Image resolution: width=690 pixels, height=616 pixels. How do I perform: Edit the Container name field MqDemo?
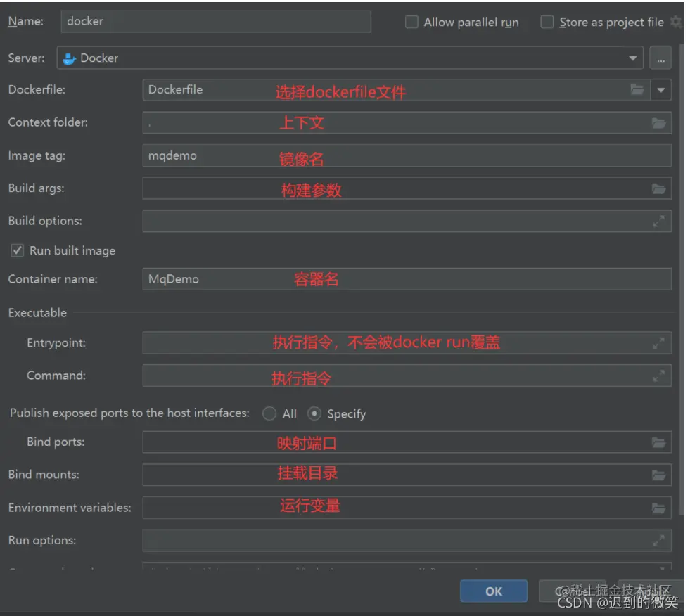407,279
